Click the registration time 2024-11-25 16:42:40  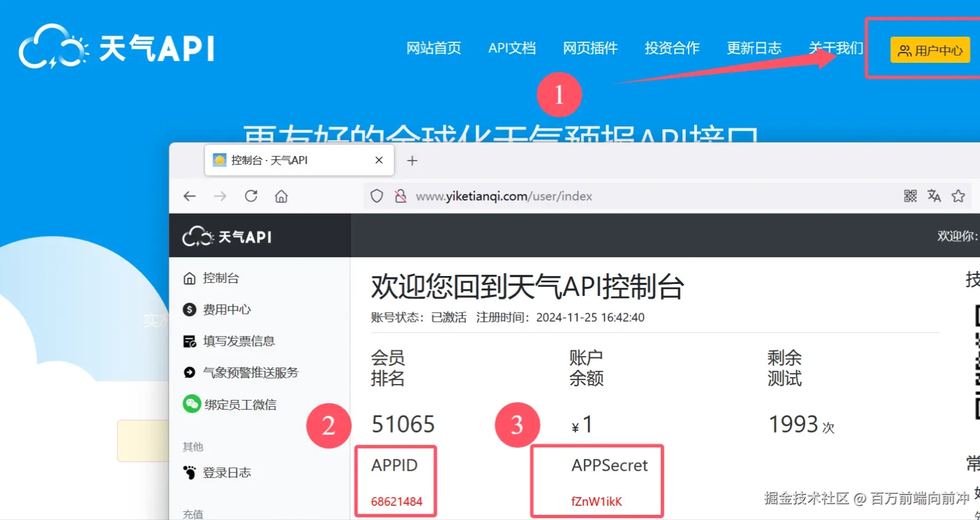point(590,318)
